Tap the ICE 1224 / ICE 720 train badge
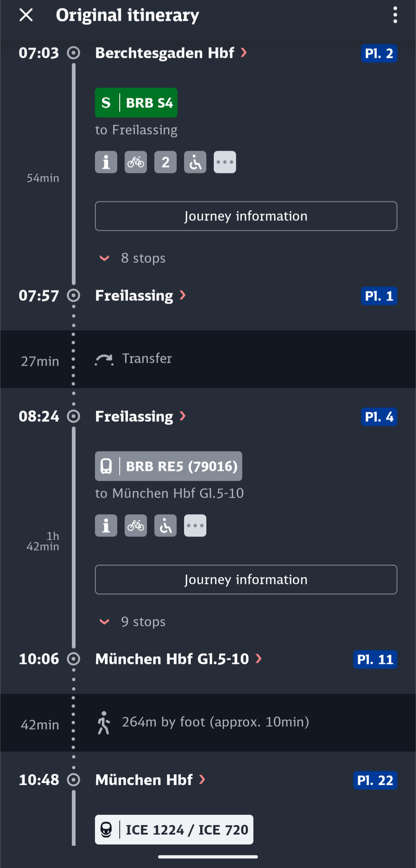The width and height of the screenshot is (416, 868). (x=174, y=829)
